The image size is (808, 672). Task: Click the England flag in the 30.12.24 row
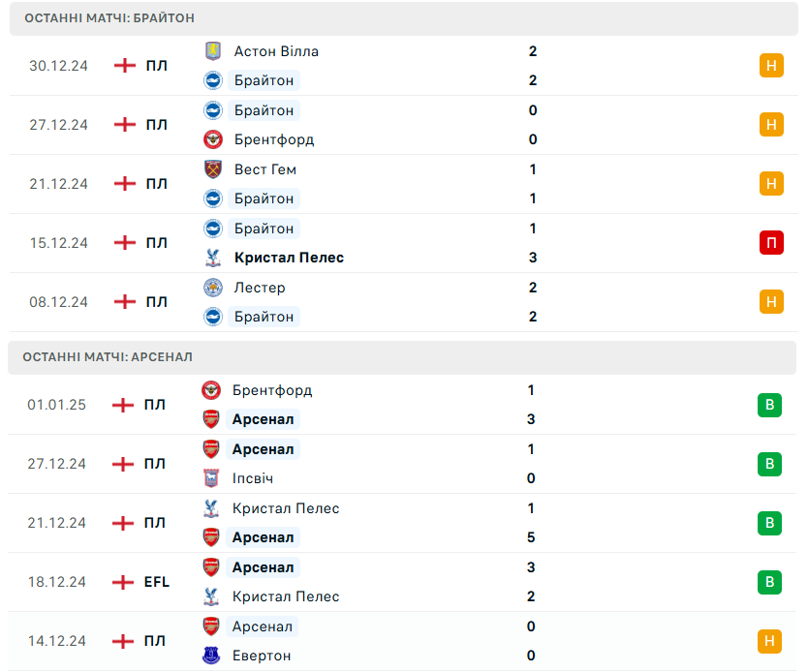(125, 66)
